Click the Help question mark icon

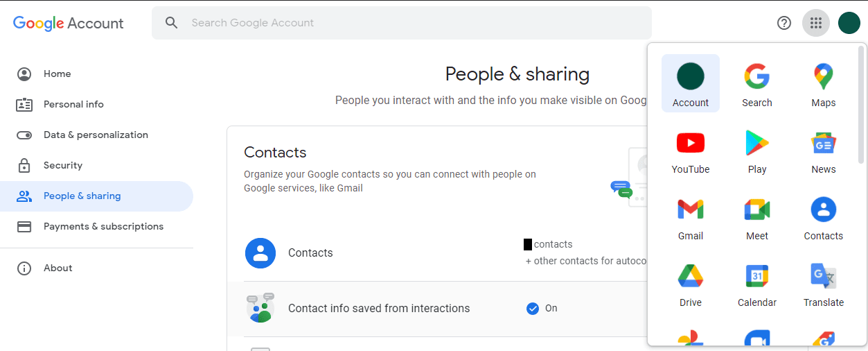tap(784, 23)
